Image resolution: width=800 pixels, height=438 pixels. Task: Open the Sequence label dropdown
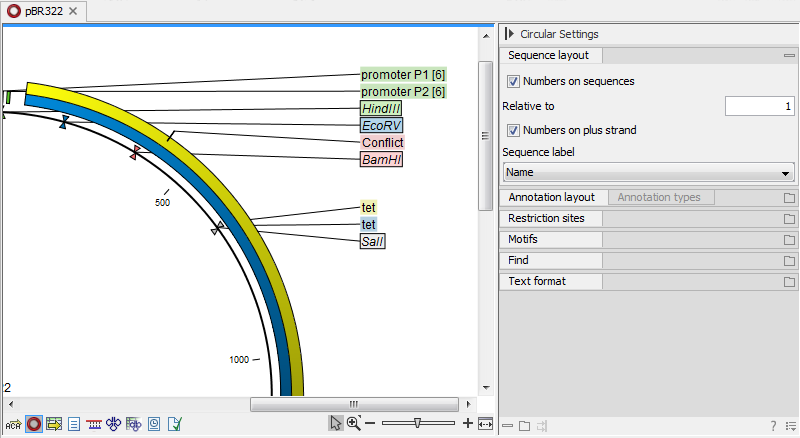(648, 172)
